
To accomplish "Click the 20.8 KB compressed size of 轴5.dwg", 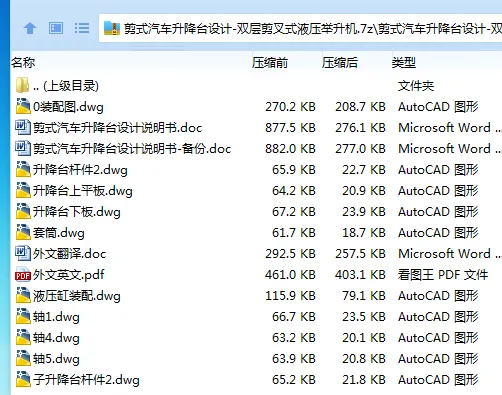I will coord(364,359).
